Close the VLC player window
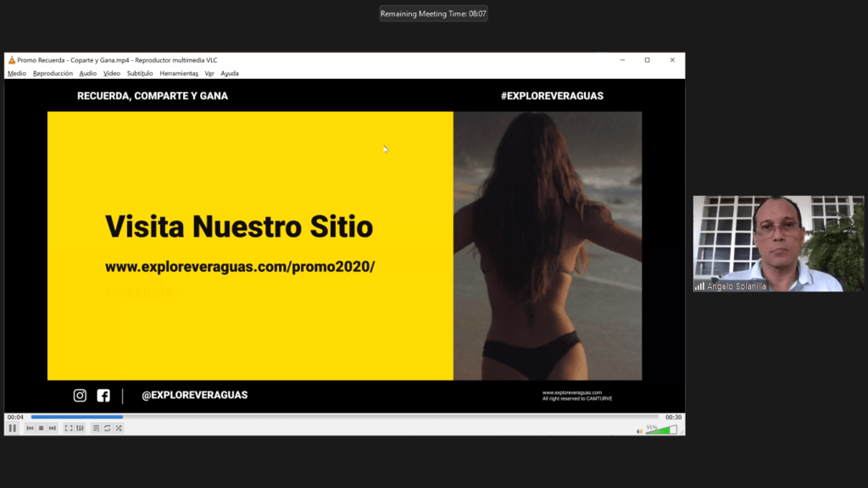Viewport: 868px width, 488px height. click(672, 60)
